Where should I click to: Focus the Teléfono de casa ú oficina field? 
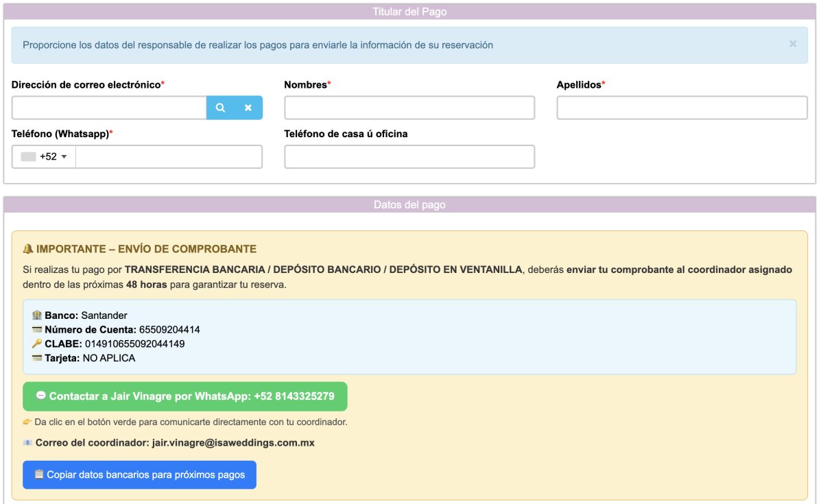pos(409,157)
